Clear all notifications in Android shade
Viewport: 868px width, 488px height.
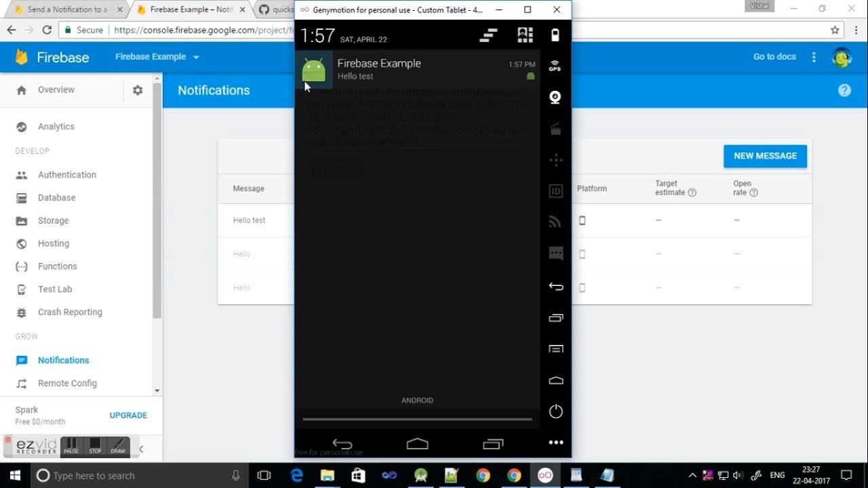pos(488,35)
